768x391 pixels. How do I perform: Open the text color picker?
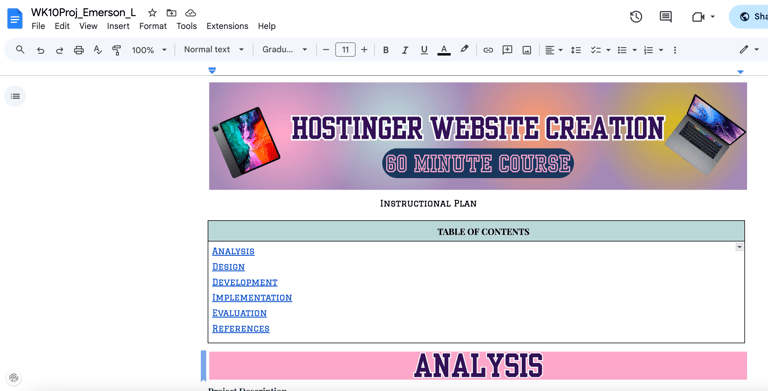coord(444,50)
